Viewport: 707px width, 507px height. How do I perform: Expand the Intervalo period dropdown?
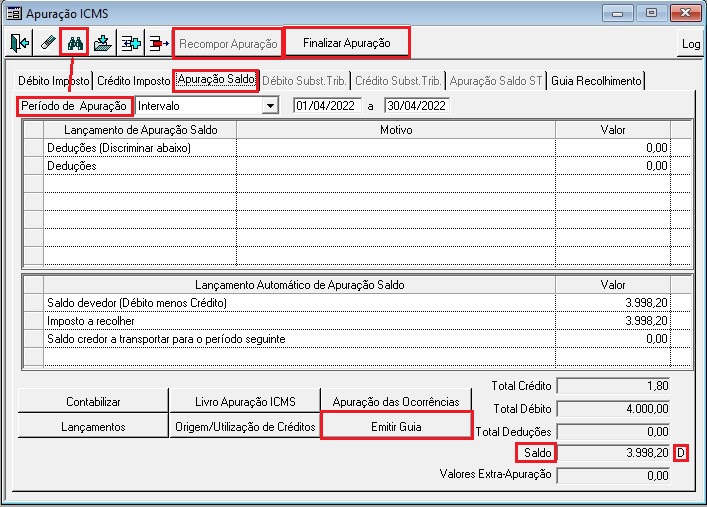270,106
